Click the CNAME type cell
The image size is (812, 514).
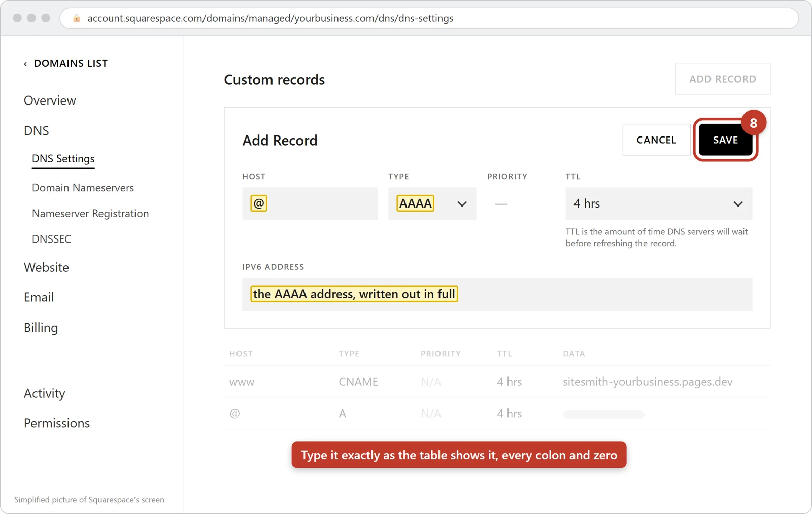point(358,382)
